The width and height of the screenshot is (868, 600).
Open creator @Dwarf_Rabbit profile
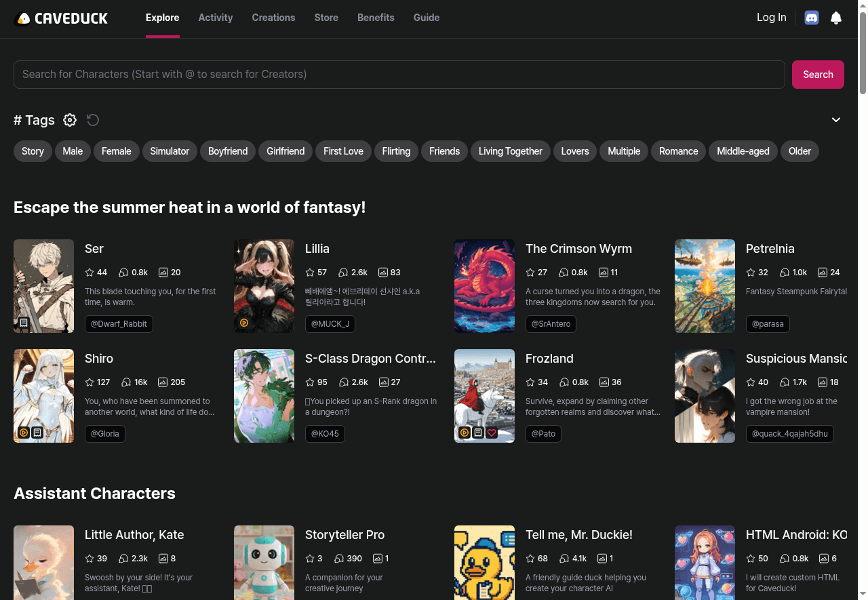[x=119, y=324]
